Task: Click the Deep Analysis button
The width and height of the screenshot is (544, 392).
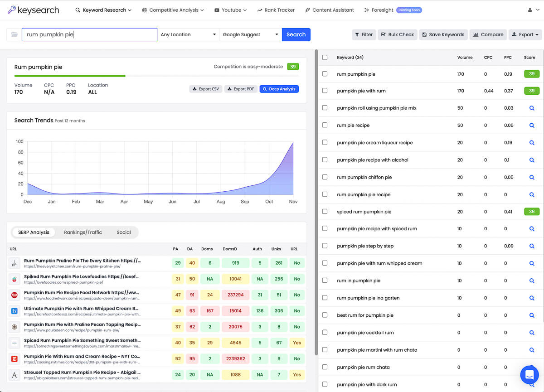Action: tap(279, 89)
